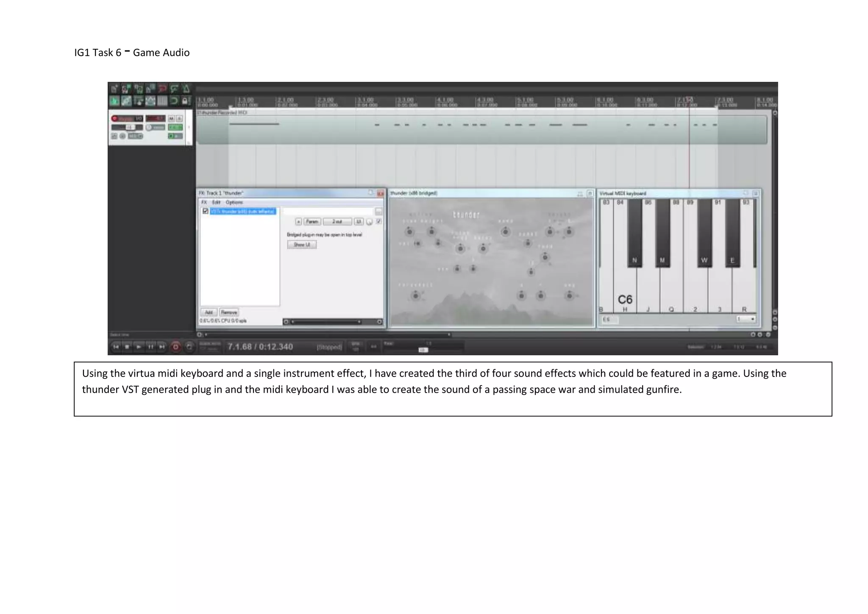Click the Show UI button
Image resolution: width=868 pixels, height=614 pixels.
(302, 245)
